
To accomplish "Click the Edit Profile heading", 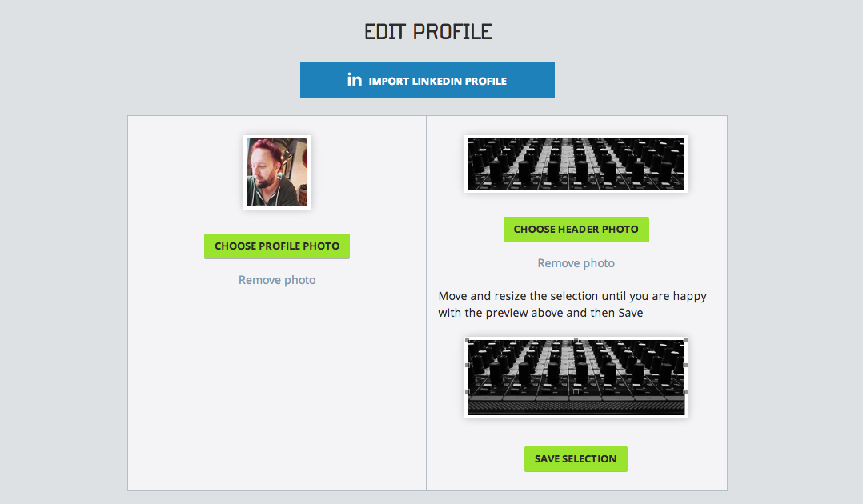I will point(428,32).
